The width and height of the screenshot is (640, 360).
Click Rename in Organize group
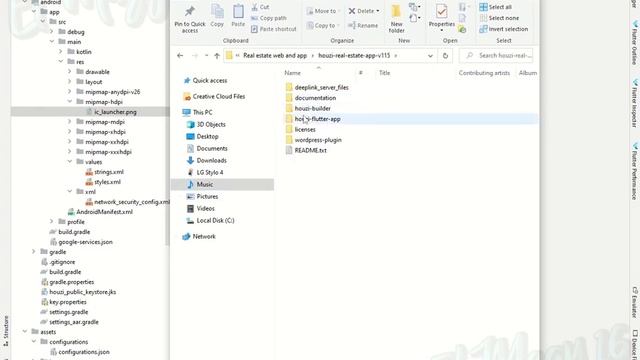pos(363,25)
